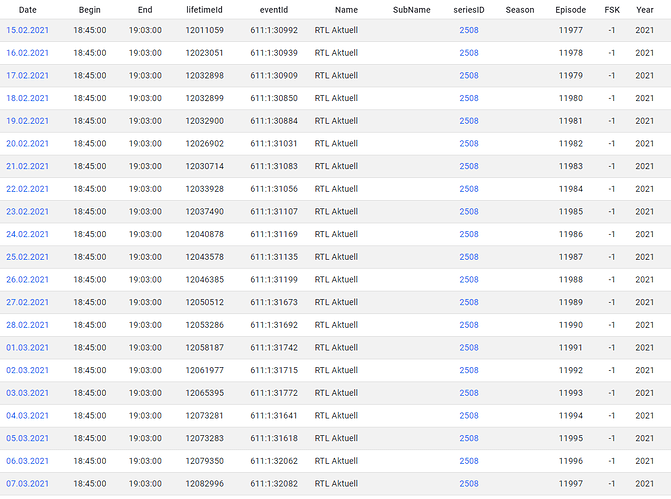This screenshot has height=499, width=671.
Task: Open the 27.02.2021 date link
Action: (27, 303)
